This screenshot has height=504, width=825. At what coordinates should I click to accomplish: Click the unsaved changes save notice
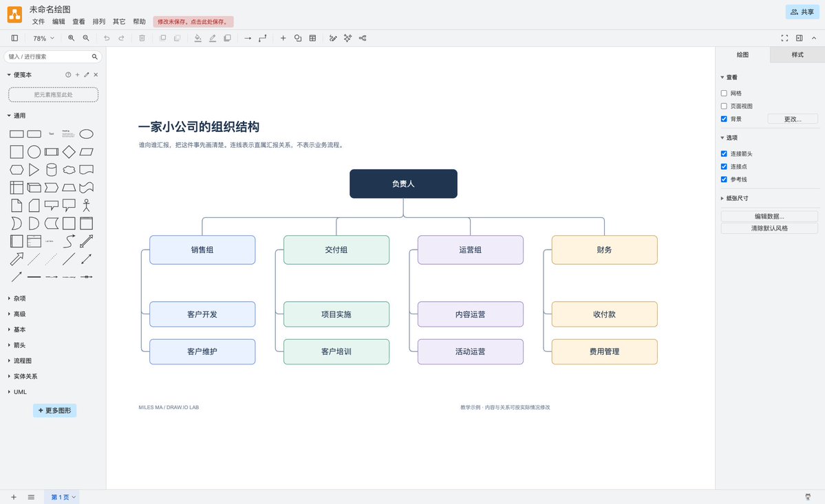pyautogui.click(x=193, y=21)
